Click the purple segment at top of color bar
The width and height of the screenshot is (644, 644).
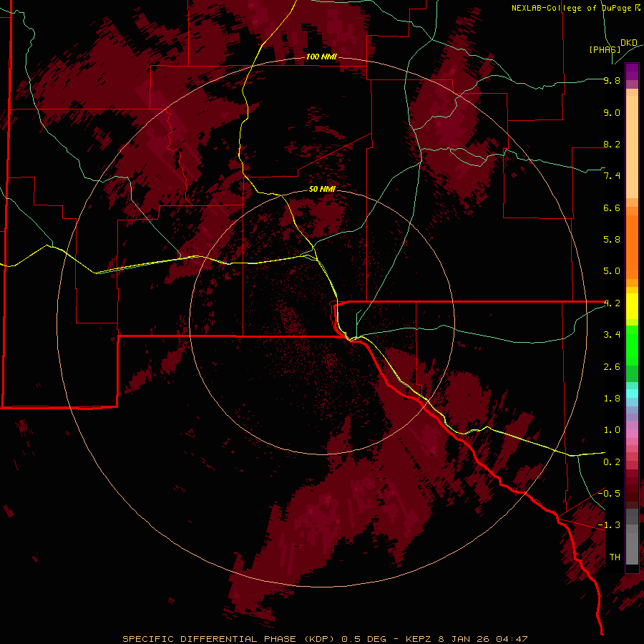click(632, 72)
